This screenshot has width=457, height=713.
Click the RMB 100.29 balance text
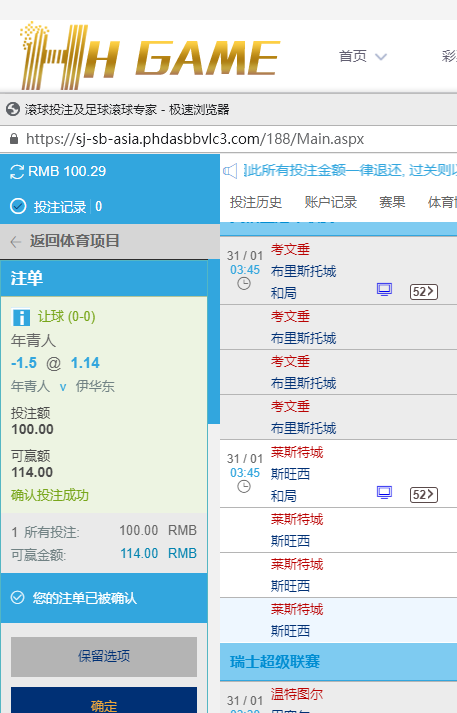coord(67,171)
